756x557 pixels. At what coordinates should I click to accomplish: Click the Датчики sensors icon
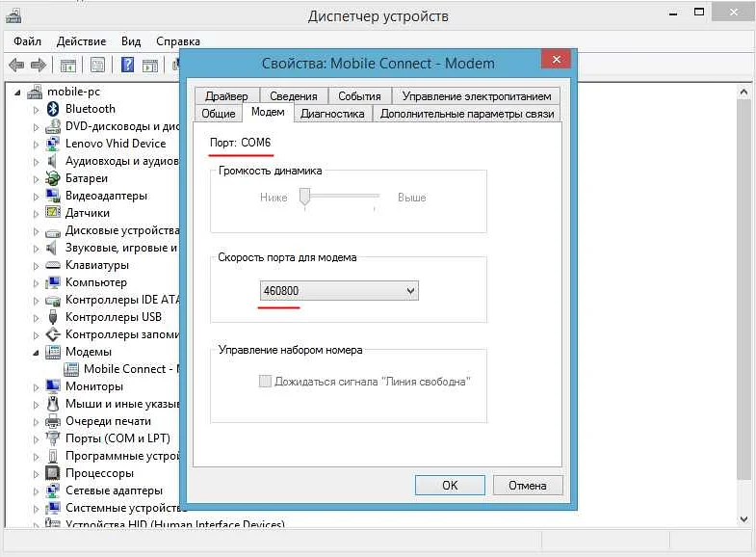[x=53, y=213]
